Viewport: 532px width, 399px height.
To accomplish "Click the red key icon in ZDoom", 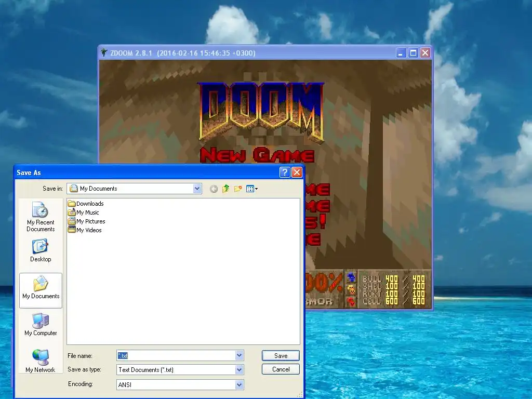I will click(352, 301).
